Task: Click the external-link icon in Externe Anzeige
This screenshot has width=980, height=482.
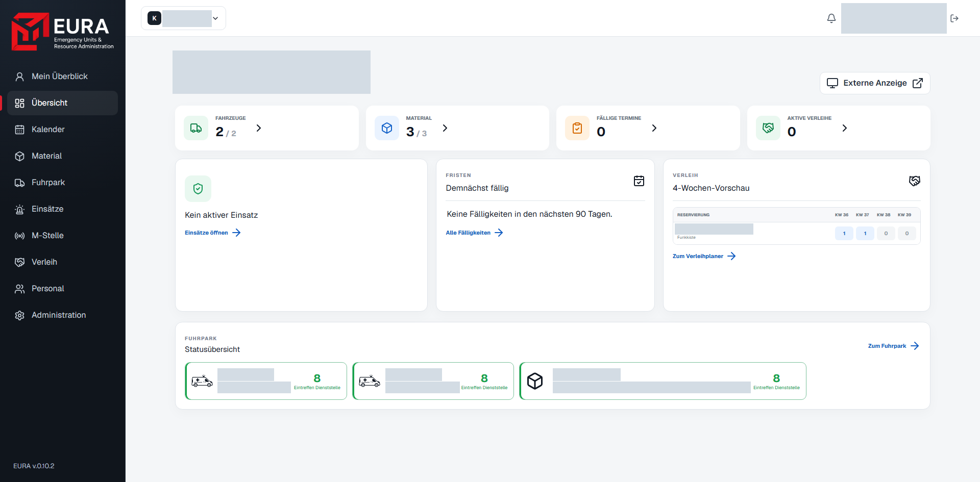Action: pyautogui.click(x=918, y=83)
